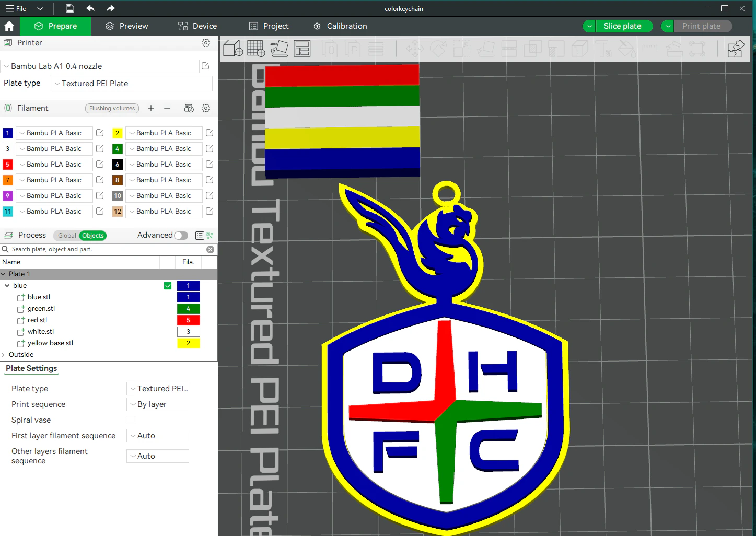Screen dimensions: 756x536
Task: Click the AMS filament sync icon
Action: (189, 108)
